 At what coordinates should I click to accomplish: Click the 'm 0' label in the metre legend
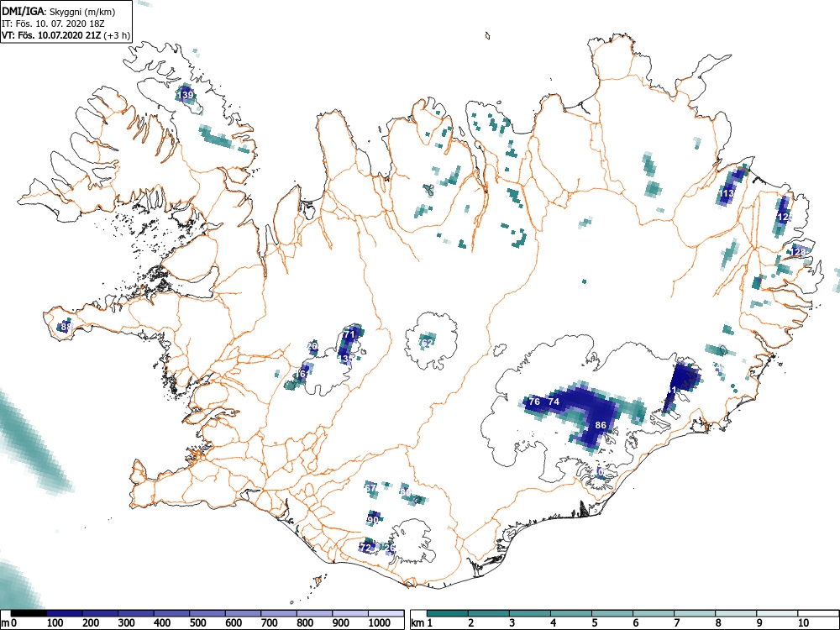point(9,623)
